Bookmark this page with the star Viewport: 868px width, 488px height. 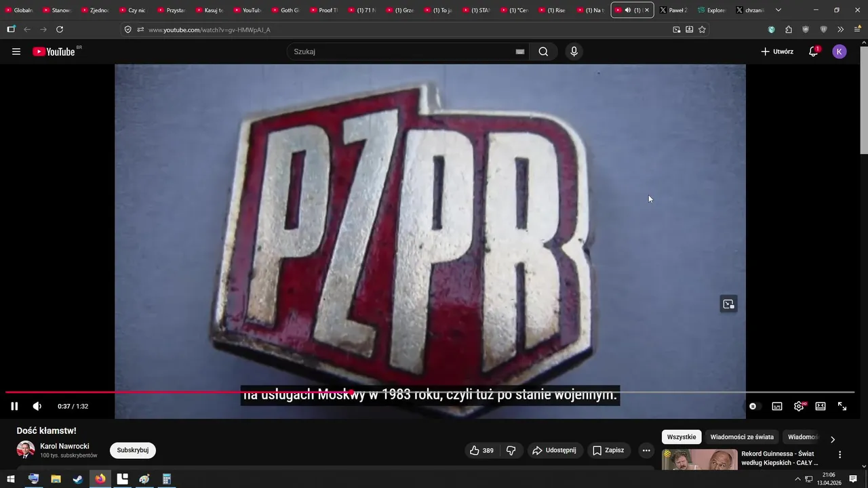pos(702,30)
